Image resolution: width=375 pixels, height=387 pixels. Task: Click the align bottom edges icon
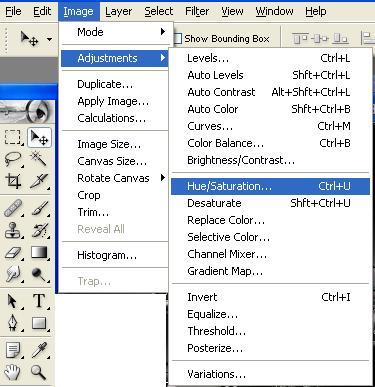(341, 39)
